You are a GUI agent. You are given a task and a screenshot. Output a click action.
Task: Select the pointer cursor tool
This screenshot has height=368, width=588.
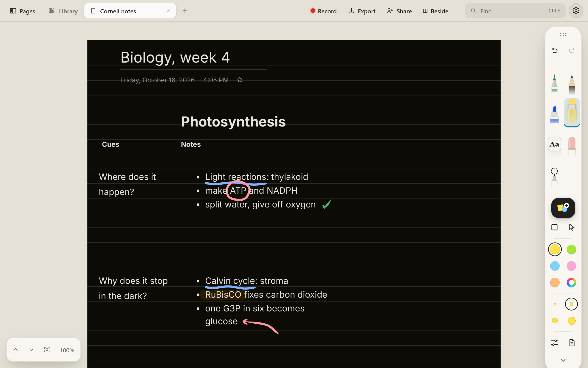tap(572, 227)
